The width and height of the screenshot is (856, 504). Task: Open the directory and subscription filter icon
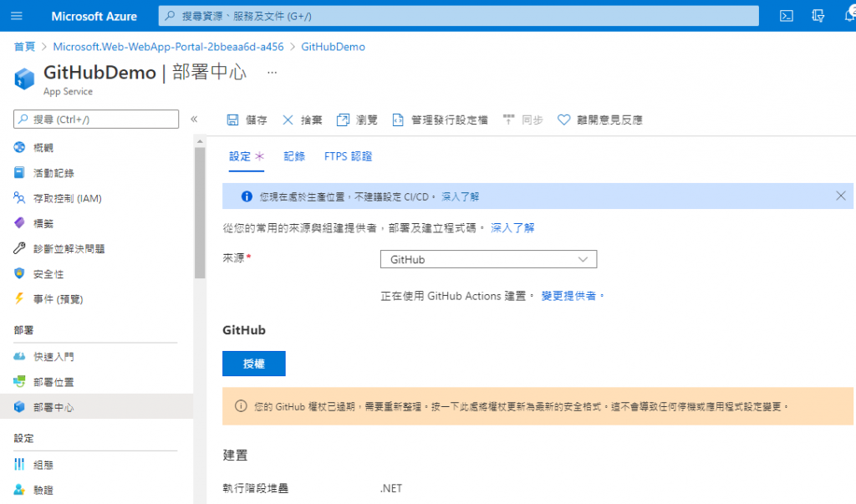pyautogui.click(x=818, y=16)
